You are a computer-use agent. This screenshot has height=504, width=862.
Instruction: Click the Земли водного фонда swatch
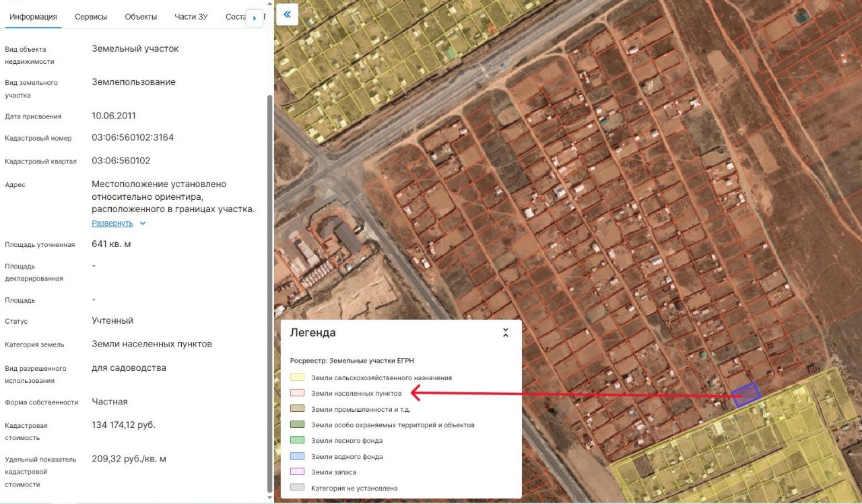[297, 456]
